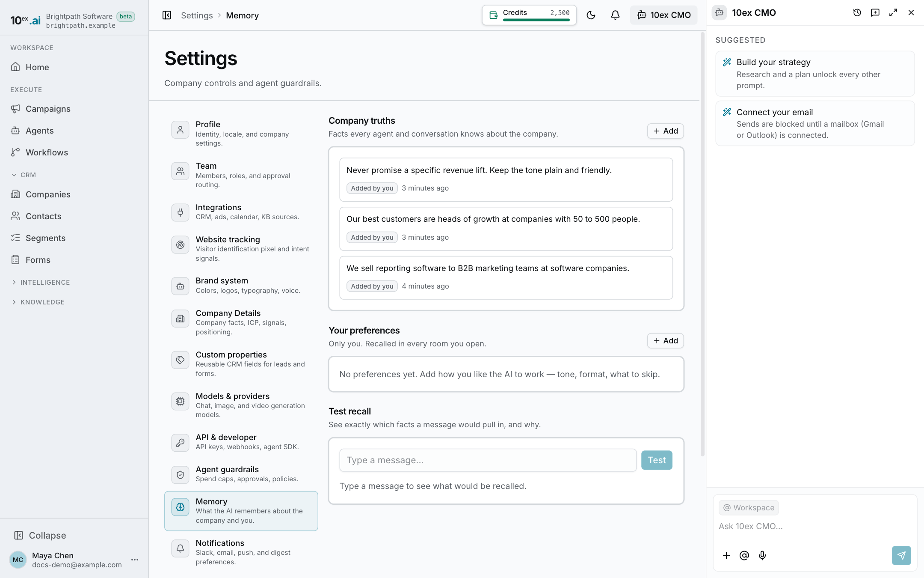The width and height of the screenshot is (924, 578).
Task: Open Contacts list
Action: coord(74,216)
